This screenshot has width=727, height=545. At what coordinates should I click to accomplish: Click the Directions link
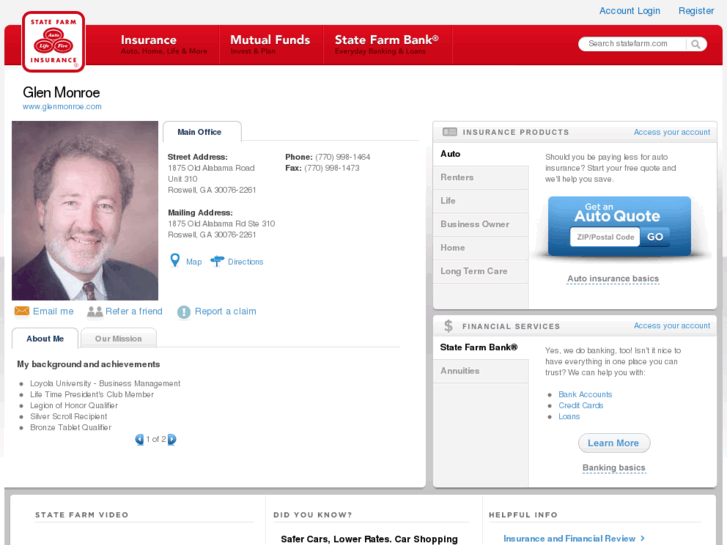(245, 262)
